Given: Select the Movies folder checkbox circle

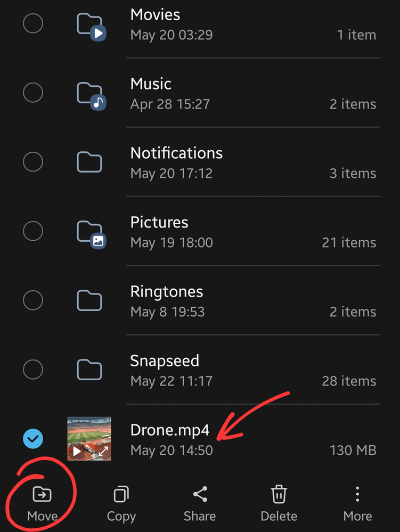Looking at the screenshot, I should pyautogui.click(x=33, y=23).
